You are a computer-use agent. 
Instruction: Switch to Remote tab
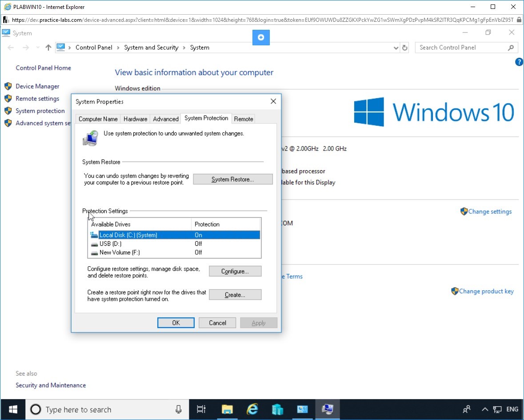243,119
